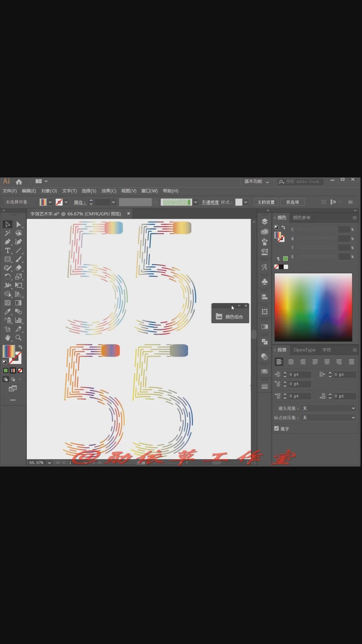The height and width of the screenshot is (644, 362).
Task: Set fill mode to solid Color
Action: click(x=6, y=370)
